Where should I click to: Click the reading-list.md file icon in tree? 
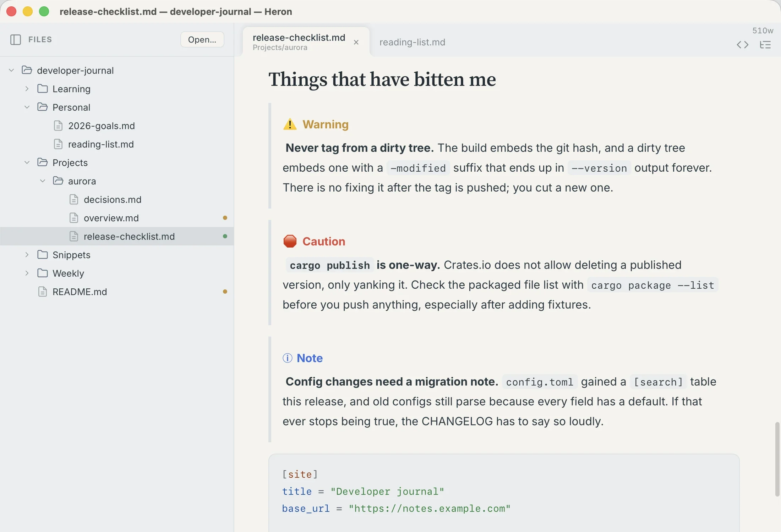click(58, 144)
